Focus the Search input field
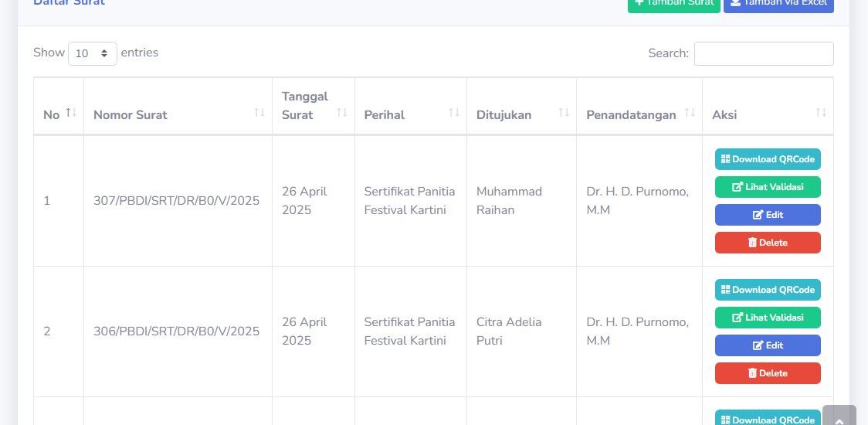 point(763,53)
